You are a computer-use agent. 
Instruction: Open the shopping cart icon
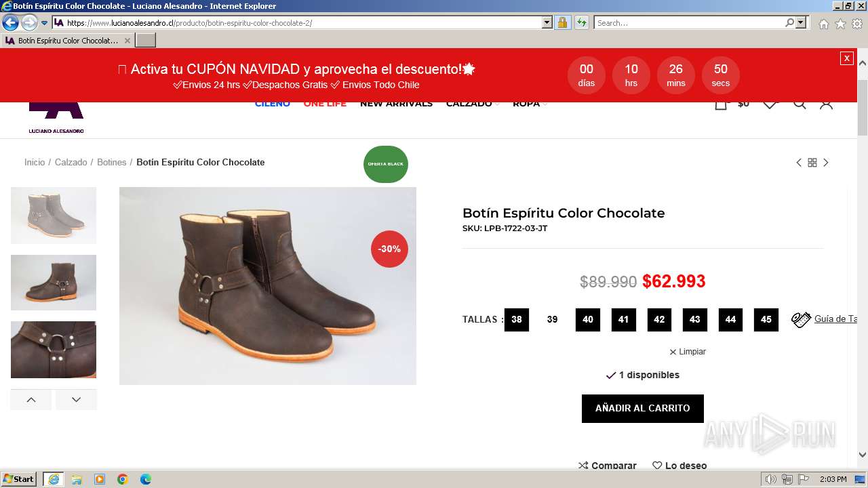click(722, 104)
